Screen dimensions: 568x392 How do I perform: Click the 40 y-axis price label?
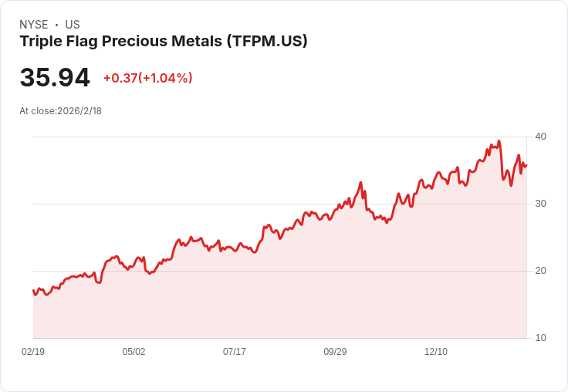[x=540, y=137]
